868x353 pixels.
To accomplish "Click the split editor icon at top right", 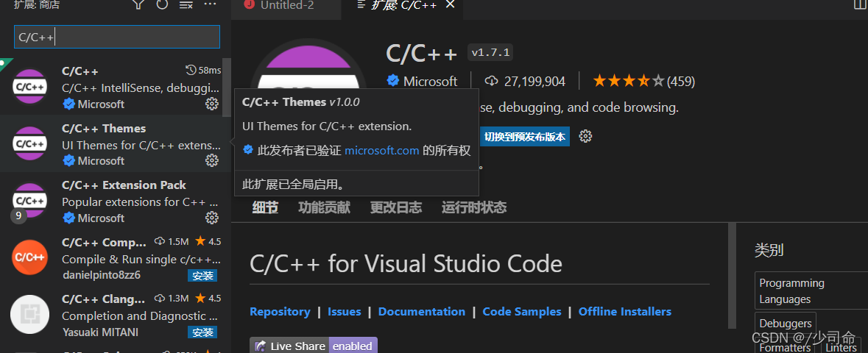I will (x=860, y=4).
